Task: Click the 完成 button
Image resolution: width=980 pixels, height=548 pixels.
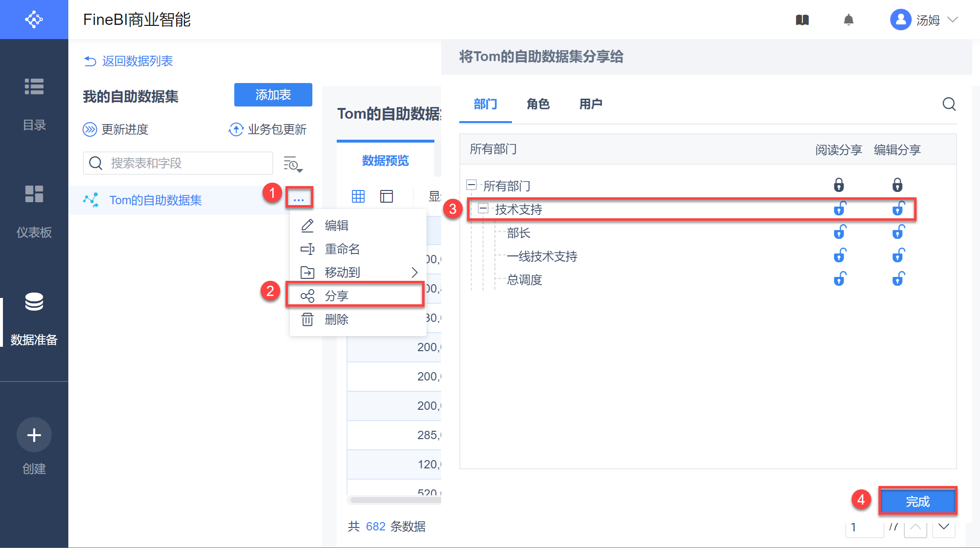Action: pos(917,501)
